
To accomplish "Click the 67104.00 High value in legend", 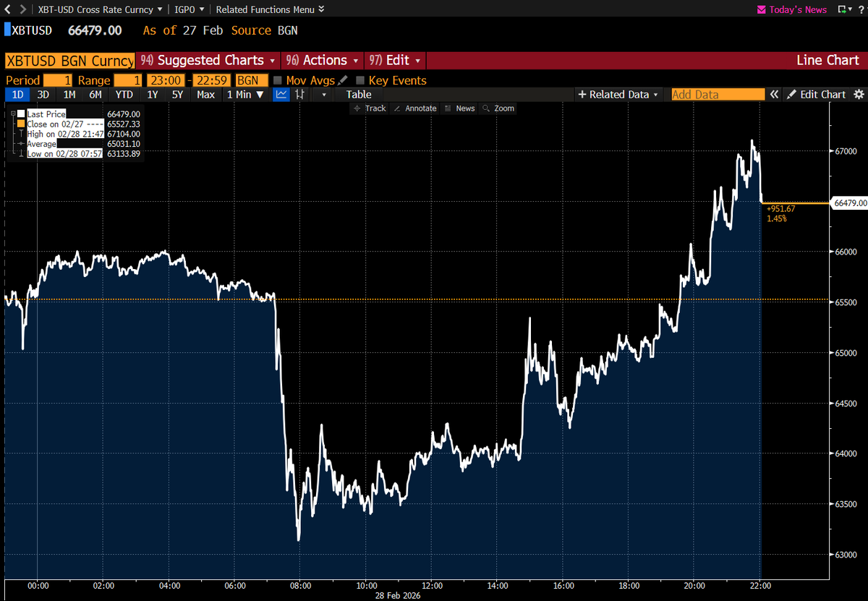I will click(x=123, y=134).
